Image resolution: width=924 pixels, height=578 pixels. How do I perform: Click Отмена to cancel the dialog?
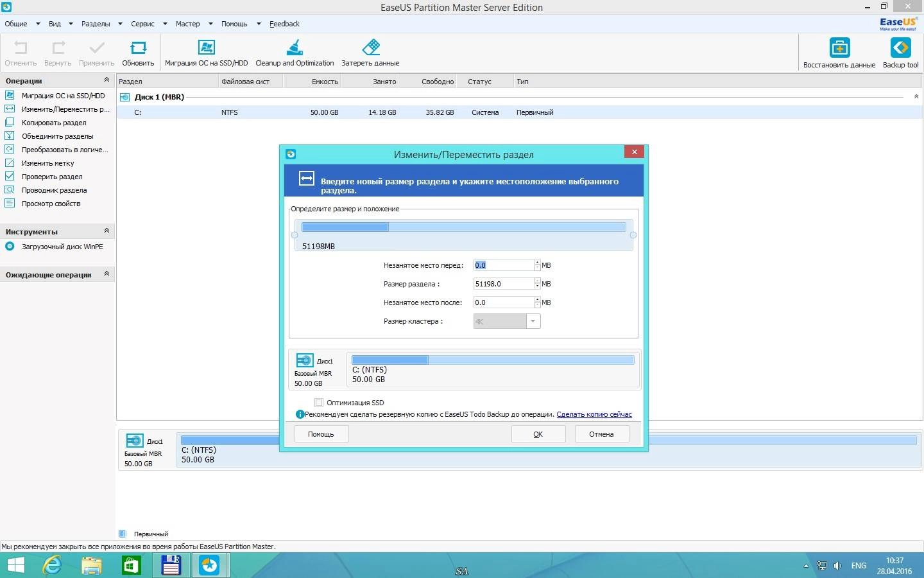tap(601, 434)
